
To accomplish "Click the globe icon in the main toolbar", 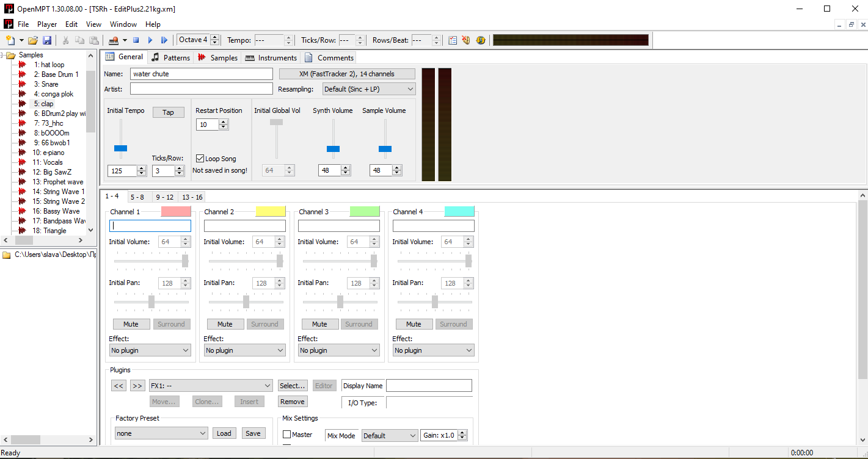I will pos(481,40).
